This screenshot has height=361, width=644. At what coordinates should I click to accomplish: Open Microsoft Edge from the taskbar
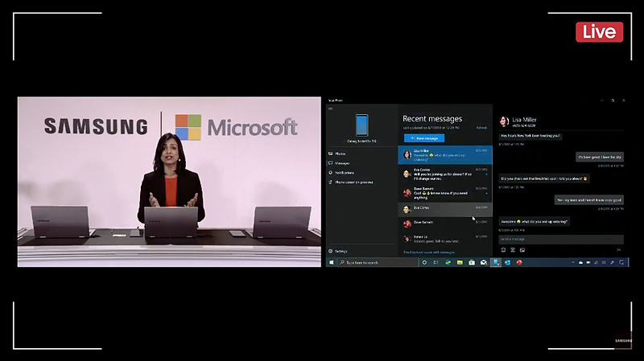(x=448, y=263)
